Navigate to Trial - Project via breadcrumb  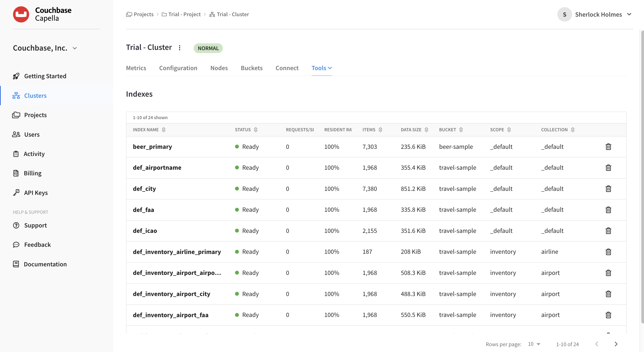(184, 14)
